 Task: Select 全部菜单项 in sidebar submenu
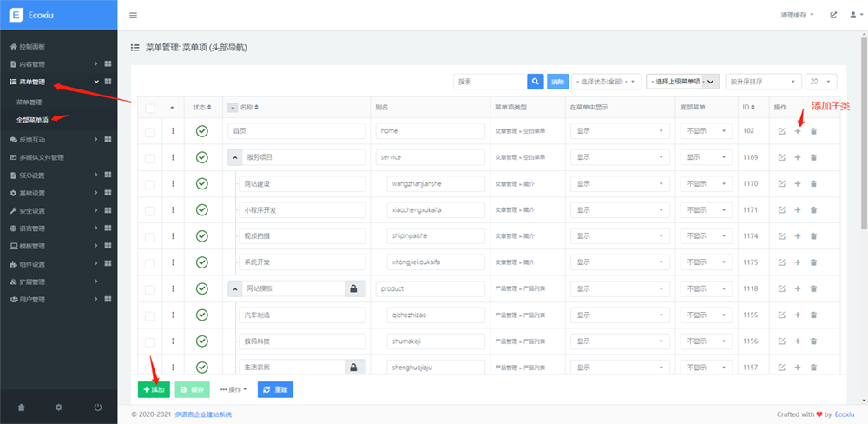point(32,119)
